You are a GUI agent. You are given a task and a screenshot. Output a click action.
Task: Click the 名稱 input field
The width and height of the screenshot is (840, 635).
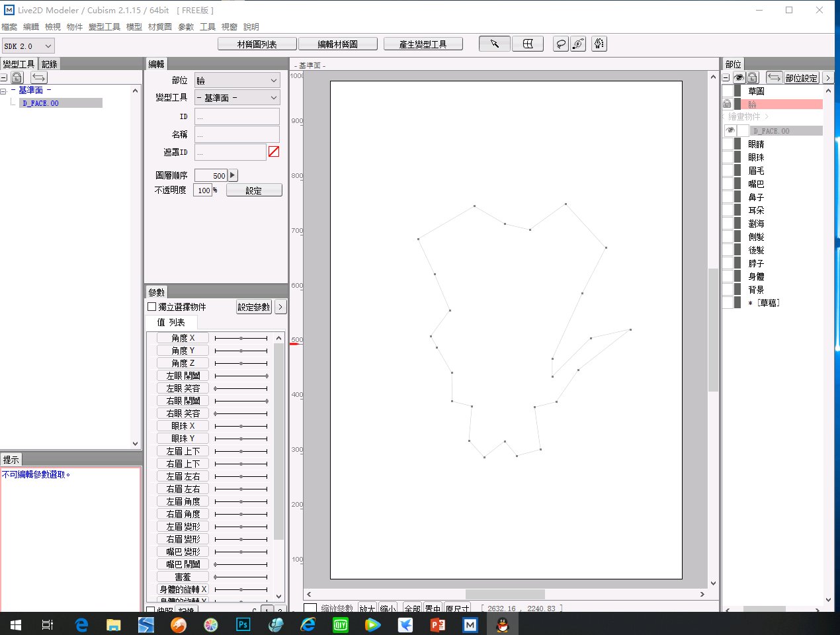(237, 134)
